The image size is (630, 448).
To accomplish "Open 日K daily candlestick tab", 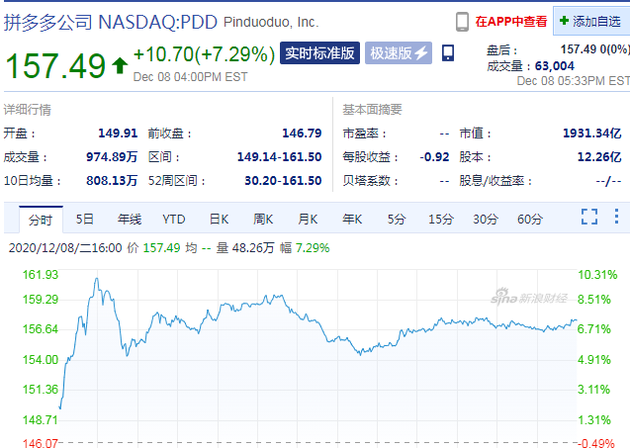I will pyautogui.click(x=219, y=219).
